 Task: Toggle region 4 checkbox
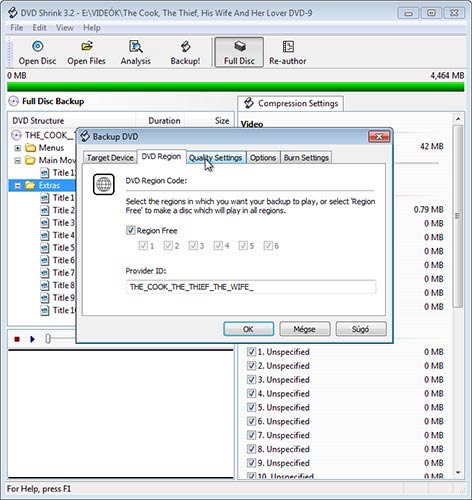click(x=218, y=246)
